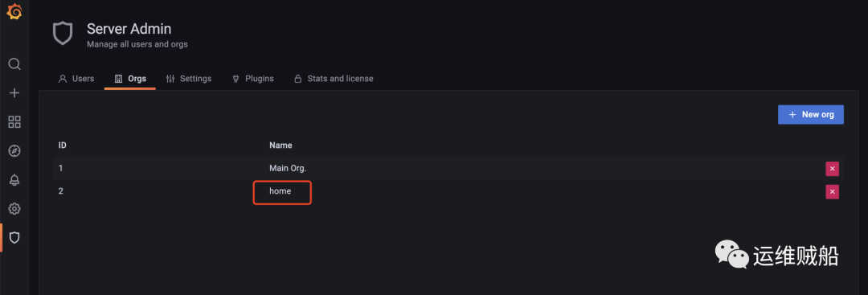Open the Configuration gear icon
Viewport: 868px width, 295px height.
pos(14,209)
